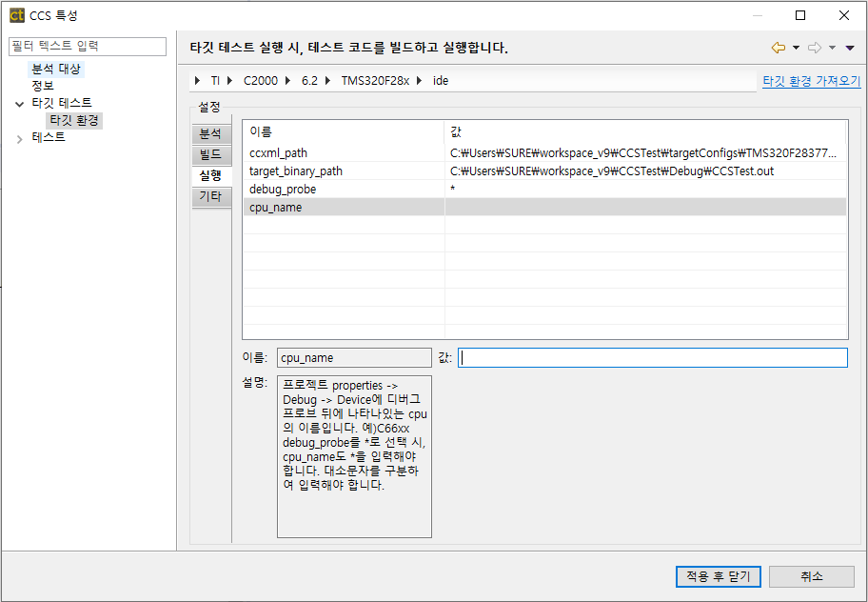The width and height of the screenshot is (868, 602).
Task: Select 타깃 환경 in the tree
Action: tap(74, 120)
